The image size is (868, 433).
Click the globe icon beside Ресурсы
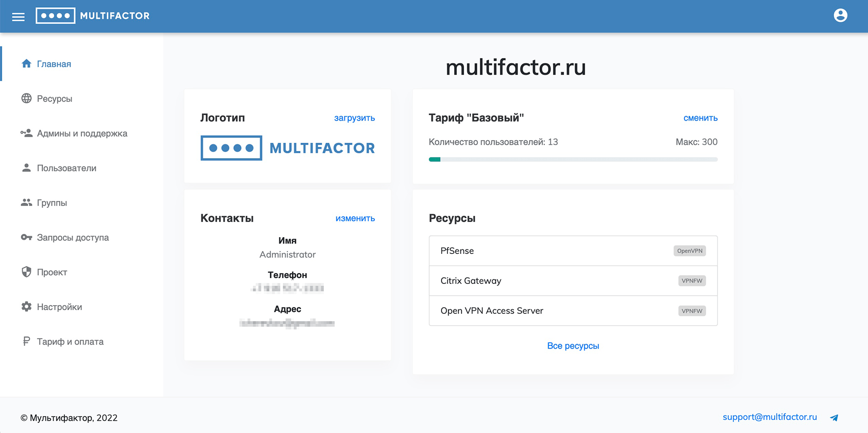(26, 98)
